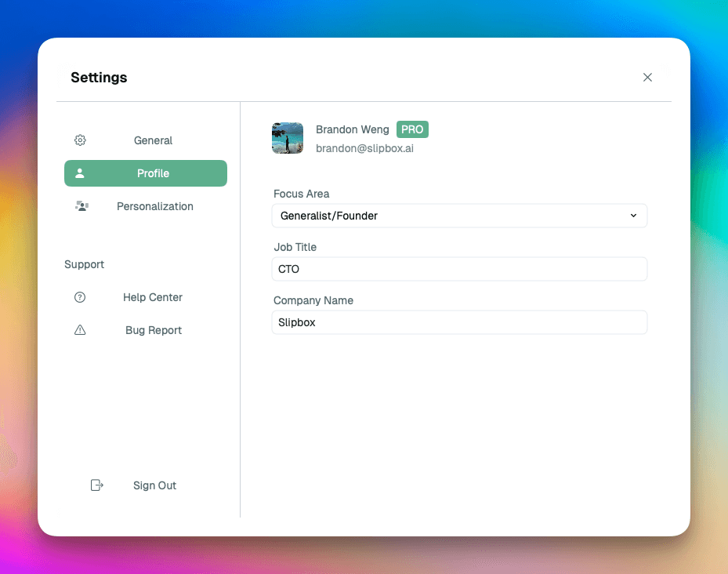Edit the Company Name field
728x574 pixels.
click(x=459, y=322)
